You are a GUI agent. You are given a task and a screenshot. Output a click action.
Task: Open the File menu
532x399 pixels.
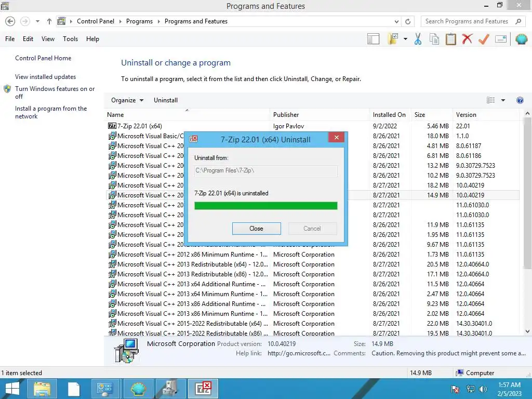click(x=10, y=39)
